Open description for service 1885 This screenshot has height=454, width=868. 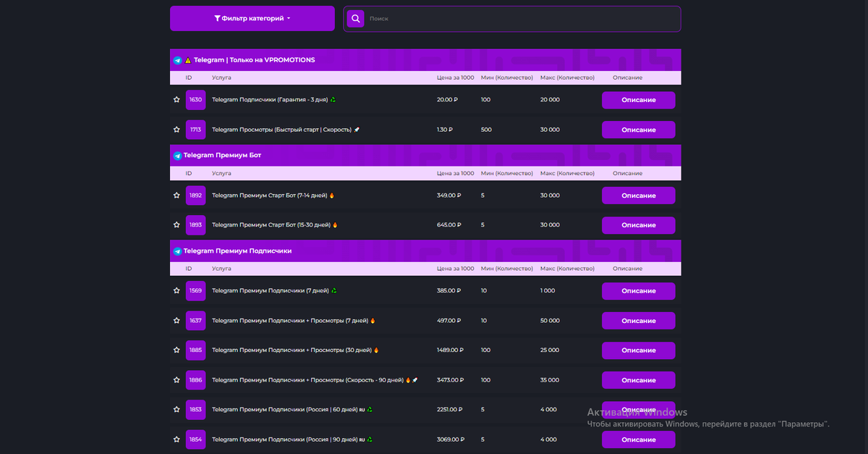tap(639, 350)
